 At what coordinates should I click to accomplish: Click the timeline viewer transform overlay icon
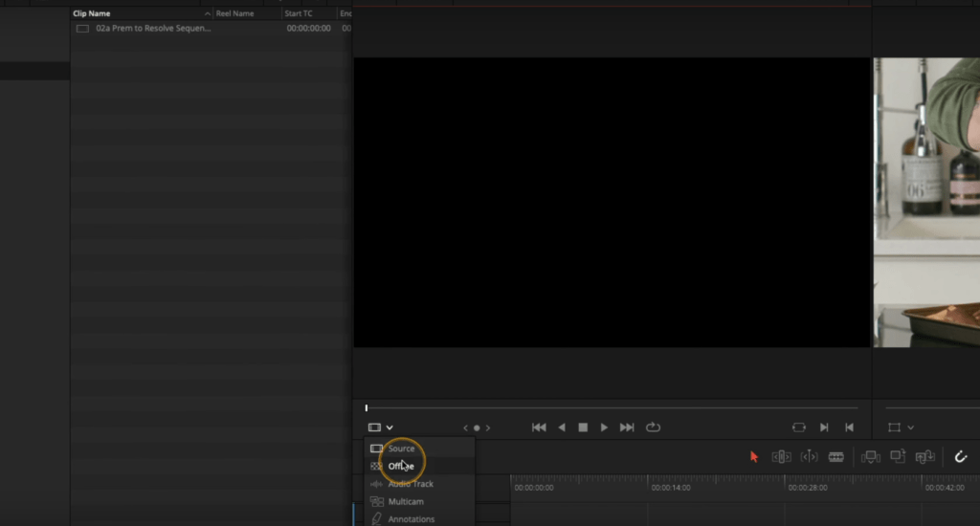tap(895, 427)
